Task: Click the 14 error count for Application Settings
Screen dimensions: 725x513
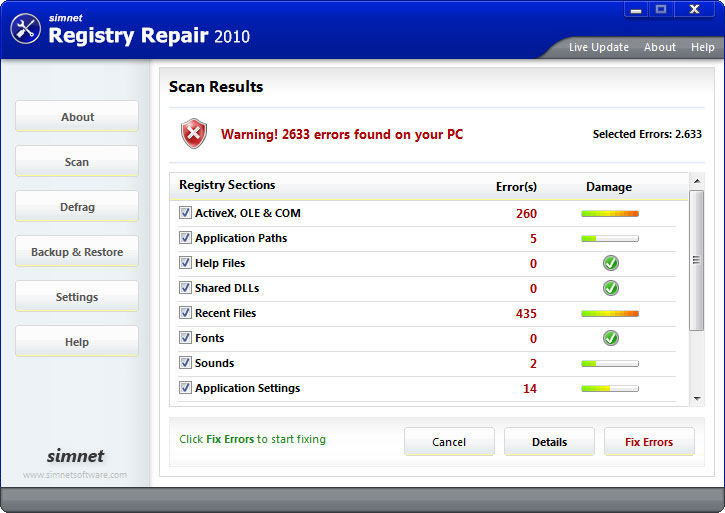Action: [530, 389]
